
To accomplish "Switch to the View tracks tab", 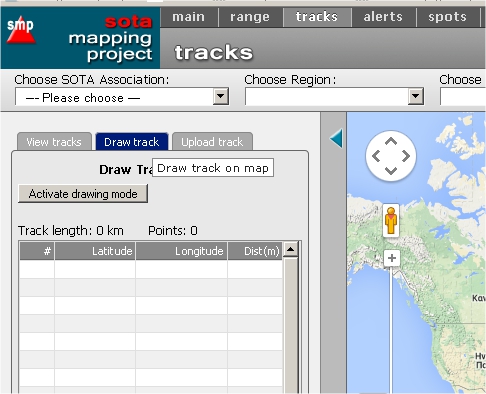I will [x=54, y=142].
